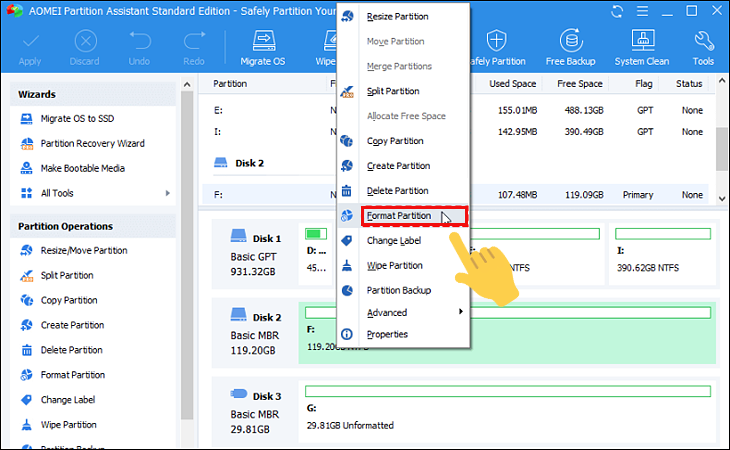Choose Resize Partition from context menu
Viewport: 730px width, 450px height.
[403, 17]
